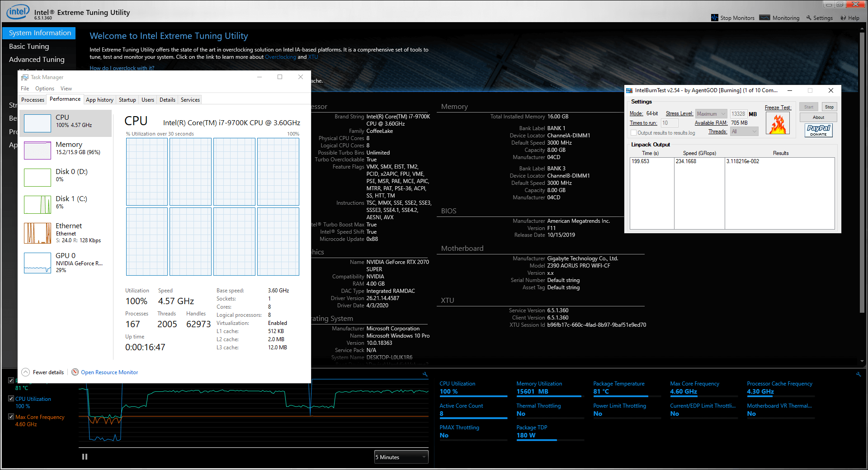The image size is (868, 470).
Task: Click the Stop button in IntelBurnTest
Action: (x=829, y=107)
